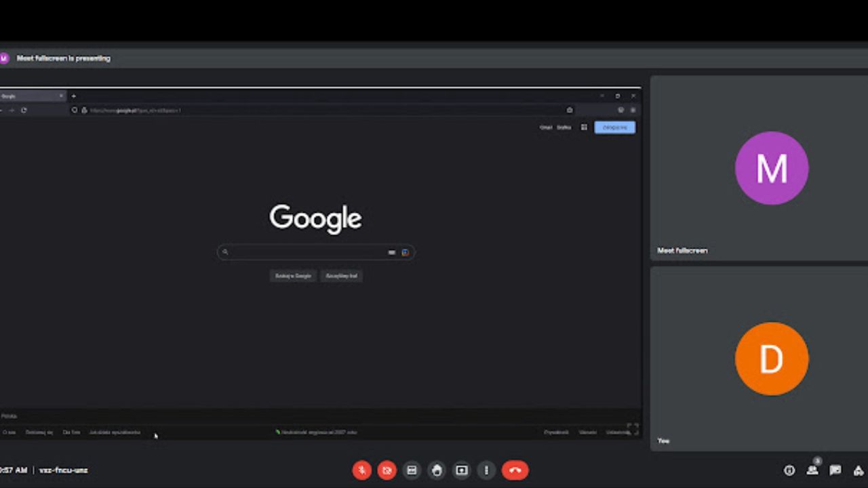This screenshot has height=488, width=868.
Task: Open the Google apps grid icon
Action: click(x=584, y=127)
